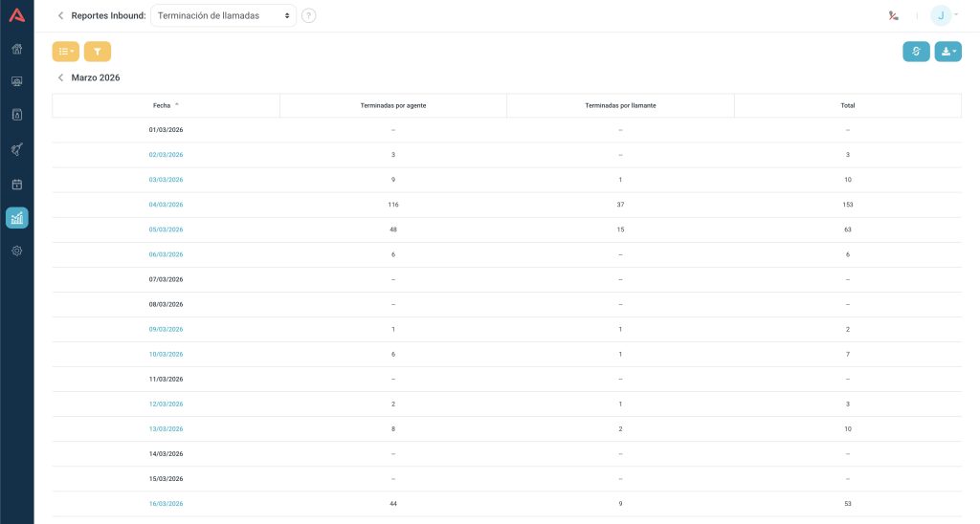
Task: Click the home icon in the sidebar
Action: click(16, 49)
